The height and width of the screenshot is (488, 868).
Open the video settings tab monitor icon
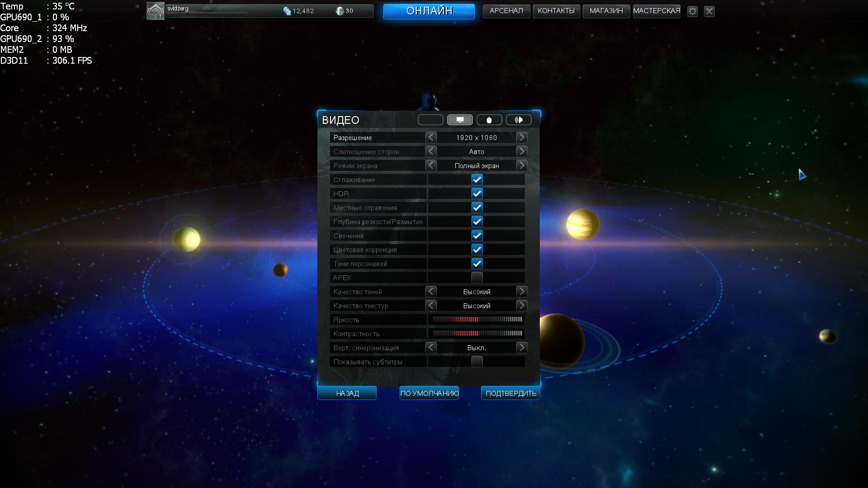[460, 120]
